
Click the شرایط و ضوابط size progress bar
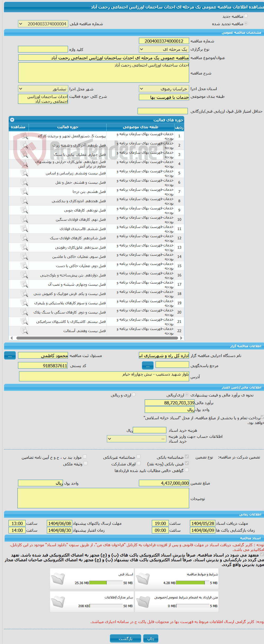(x=193, y=583)
